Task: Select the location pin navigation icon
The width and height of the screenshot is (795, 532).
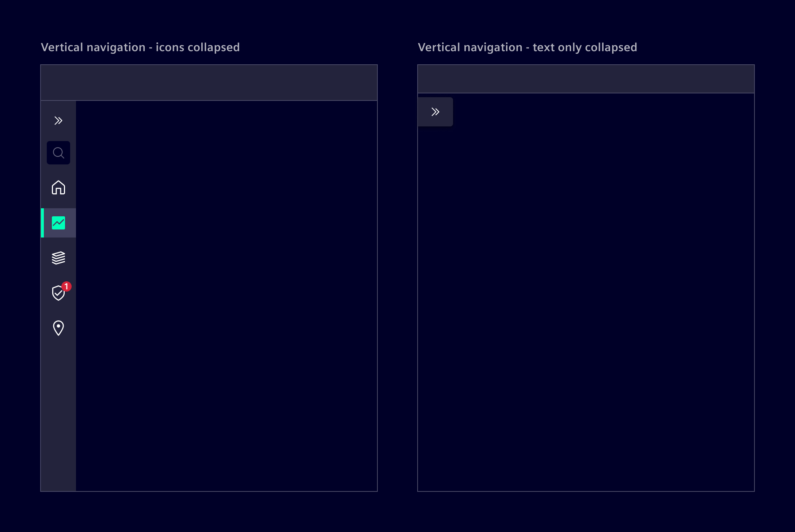Action: (x=58, y=328)
